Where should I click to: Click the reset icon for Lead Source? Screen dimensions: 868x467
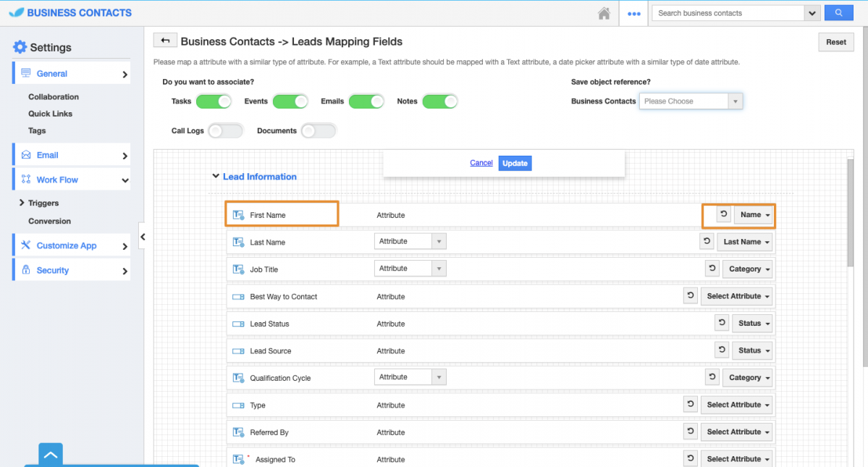click(722, 350)
